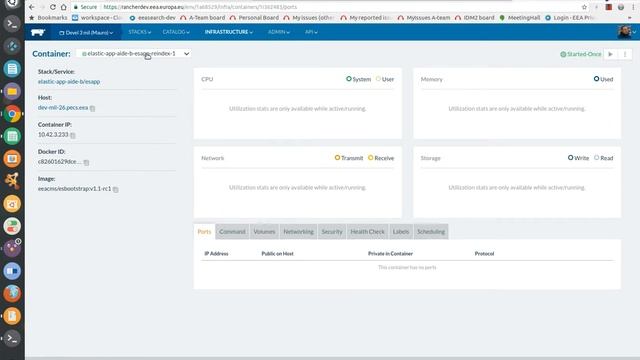Open the eeasearch-dev bookmark
This screenshot has height=360, width=640.
pyautogui.click(x=153, y=18)
